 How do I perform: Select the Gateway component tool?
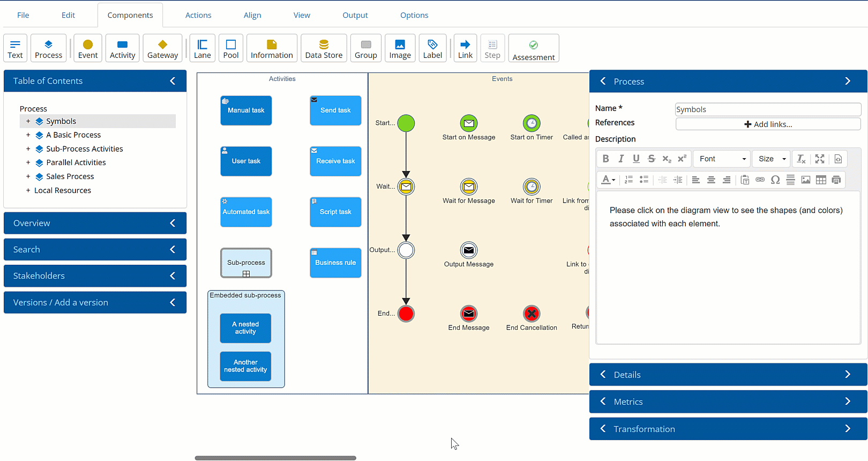[x=162, y=48]
